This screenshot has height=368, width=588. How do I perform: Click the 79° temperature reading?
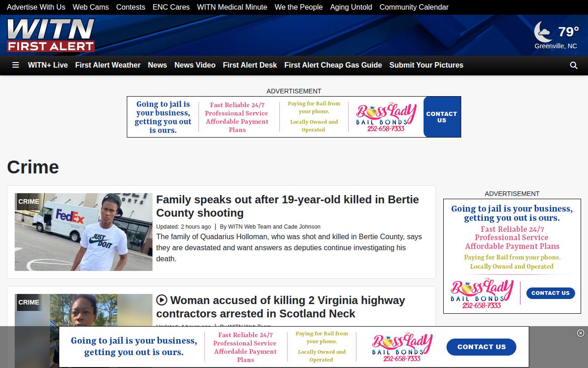pos(568,32)
